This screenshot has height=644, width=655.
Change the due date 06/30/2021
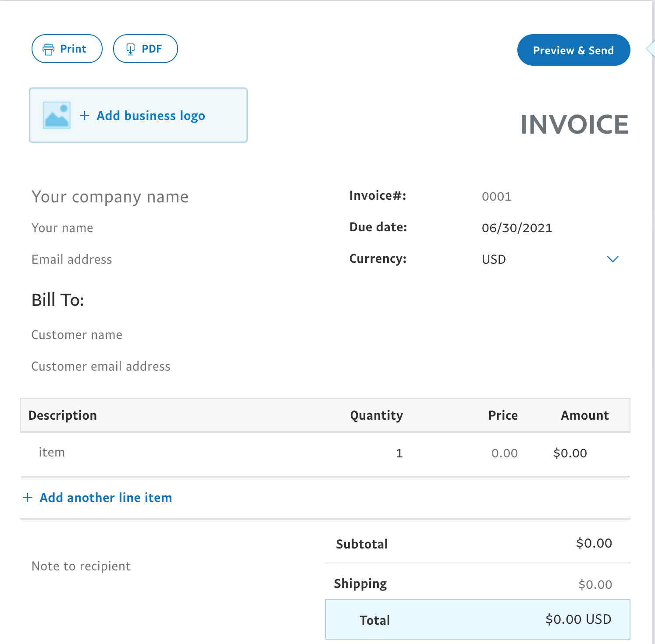[517, 228]
